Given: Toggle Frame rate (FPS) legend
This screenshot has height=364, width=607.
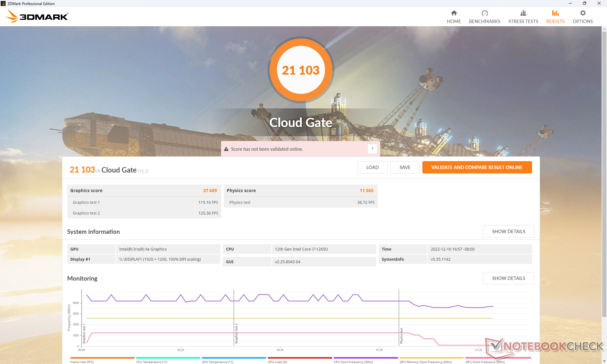Looking at the screenshot, I should pos(82,362).
